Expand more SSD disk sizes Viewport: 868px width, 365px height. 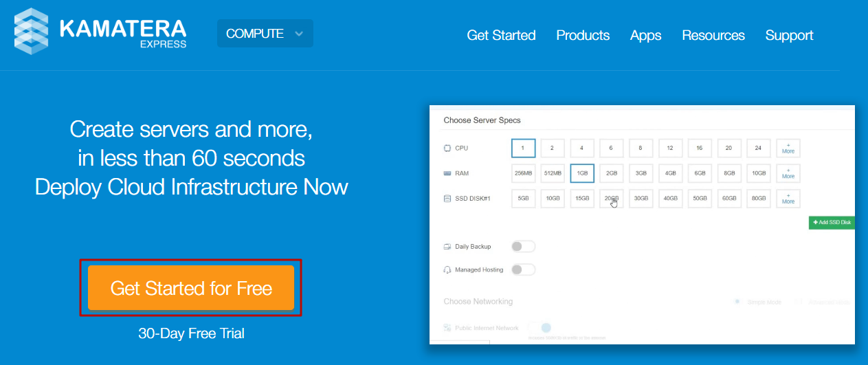(x=788, y=199)
